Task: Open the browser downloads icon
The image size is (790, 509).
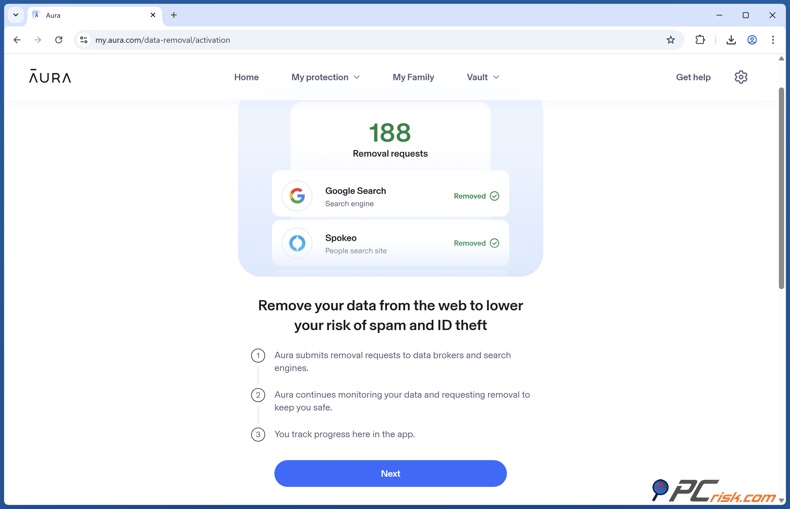Action: pos(731,40)
